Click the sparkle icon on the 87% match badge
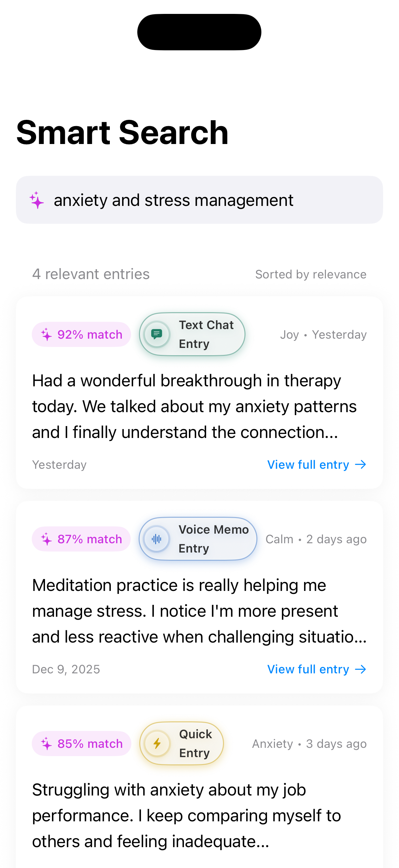The image size is (399, 868). (x=45, y=539)
